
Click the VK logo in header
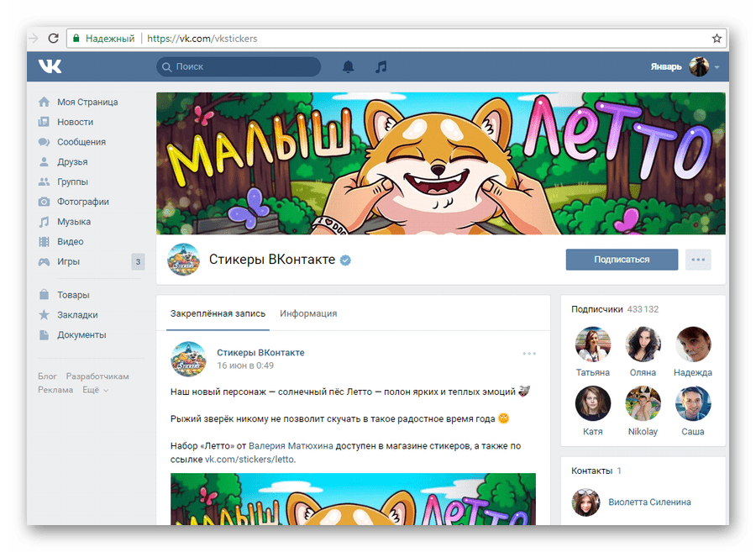pos(50,66)
